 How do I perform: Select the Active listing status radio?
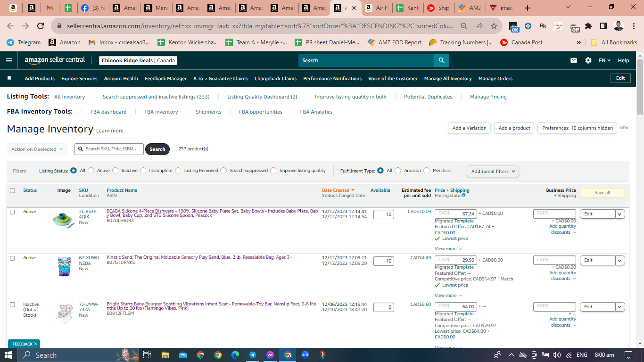tap(91, 171)
